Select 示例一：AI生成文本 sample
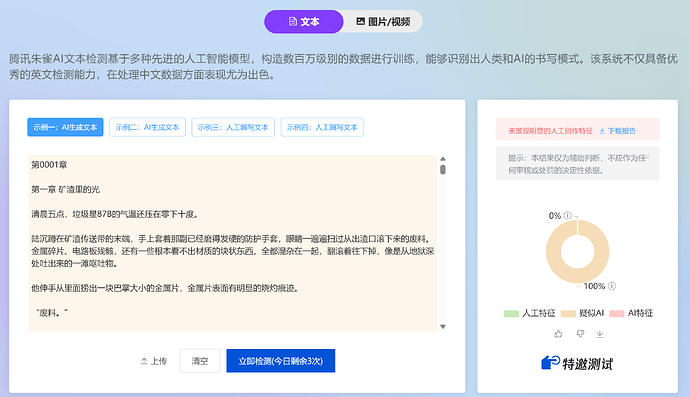The width and height of the screenshot is (690, 397). [65, 127]
